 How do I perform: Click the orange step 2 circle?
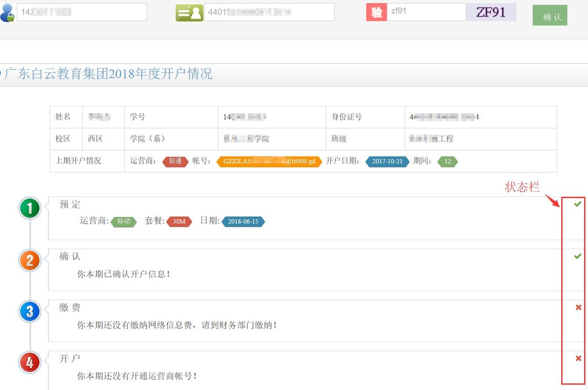(29, 261)
